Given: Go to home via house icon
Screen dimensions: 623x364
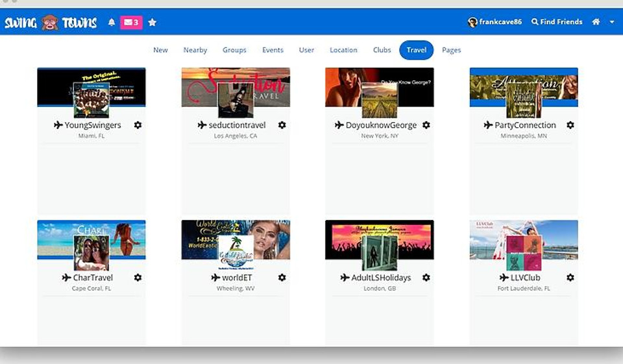Looking at the screenshot, I should pyautogui.click(x=596, y=22).
